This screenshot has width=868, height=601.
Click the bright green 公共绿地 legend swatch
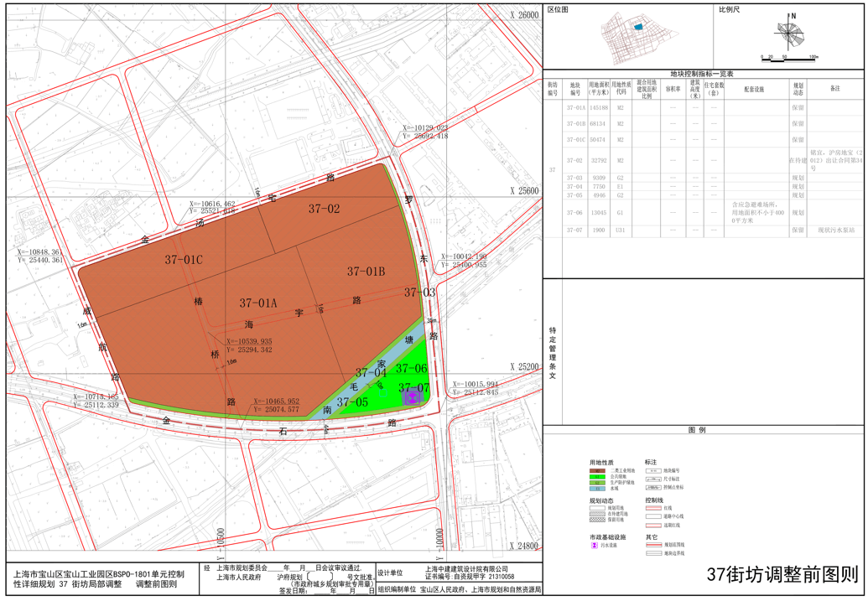tap(596, 477)
